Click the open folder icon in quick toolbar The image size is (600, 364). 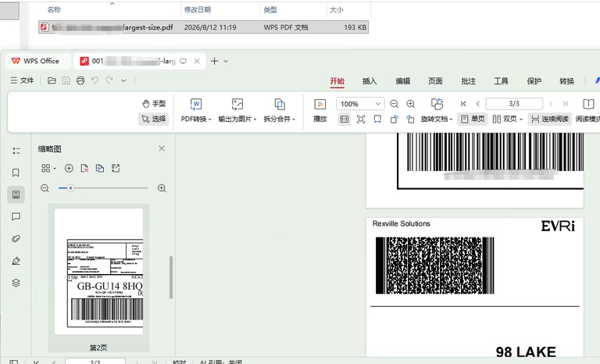point(52,80)
